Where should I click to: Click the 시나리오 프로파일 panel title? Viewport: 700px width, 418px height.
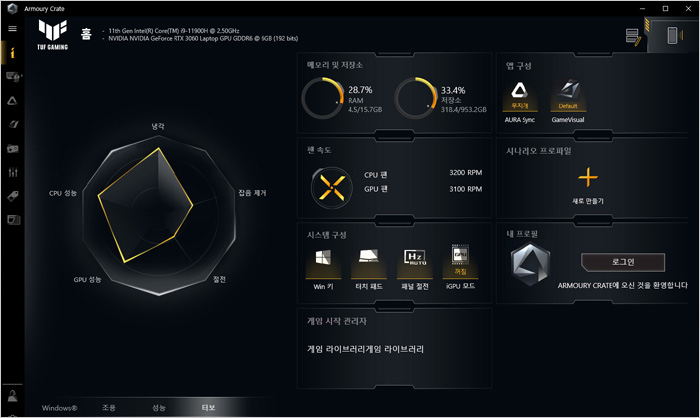[x=538, y=151]
